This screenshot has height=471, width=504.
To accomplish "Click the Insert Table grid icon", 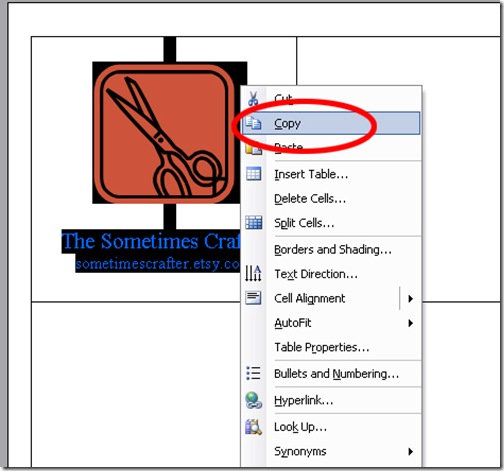I will (253, 174).
